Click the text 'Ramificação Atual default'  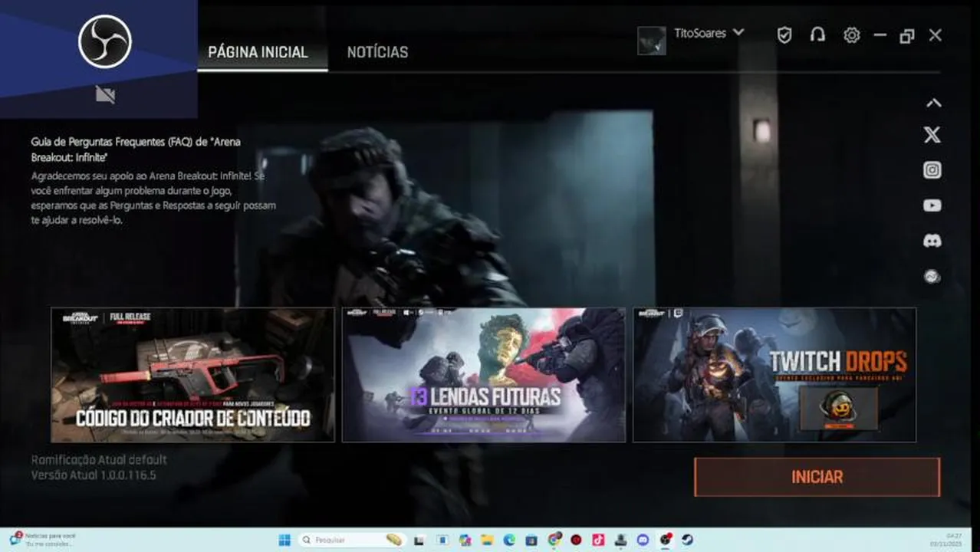pyautogui.click(x=99, y=460)
